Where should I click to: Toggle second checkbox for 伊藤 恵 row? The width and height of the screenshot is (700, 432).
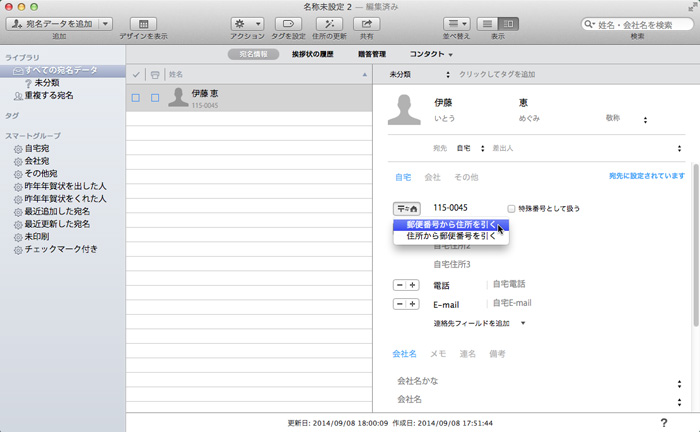click(x=155, y=98)
